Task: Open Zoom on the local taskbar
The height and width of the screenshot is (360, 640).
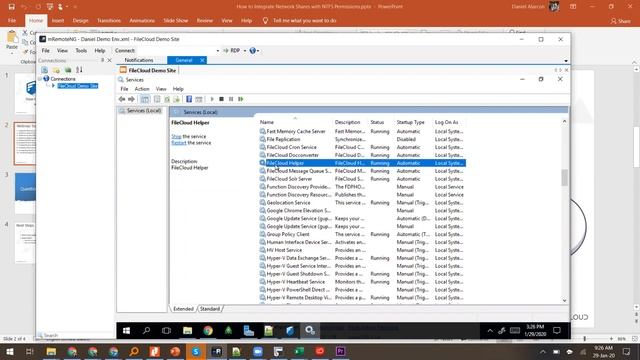Action: tap(258, 351)
